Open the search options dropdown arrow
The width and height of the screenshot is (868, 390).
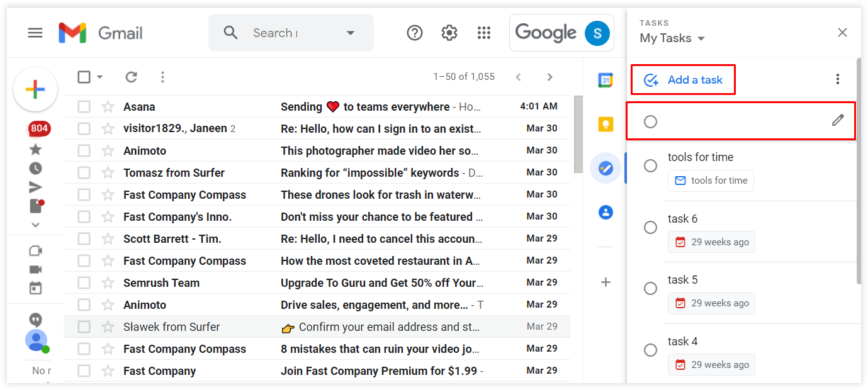coord(351,32)
